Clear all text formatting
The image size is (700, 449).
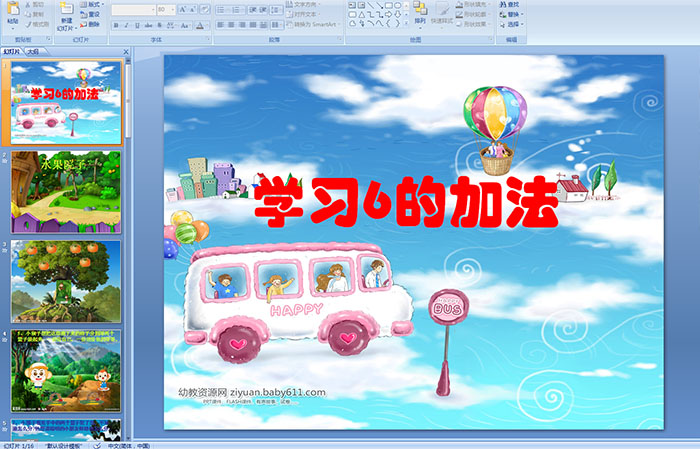[204, 9]
